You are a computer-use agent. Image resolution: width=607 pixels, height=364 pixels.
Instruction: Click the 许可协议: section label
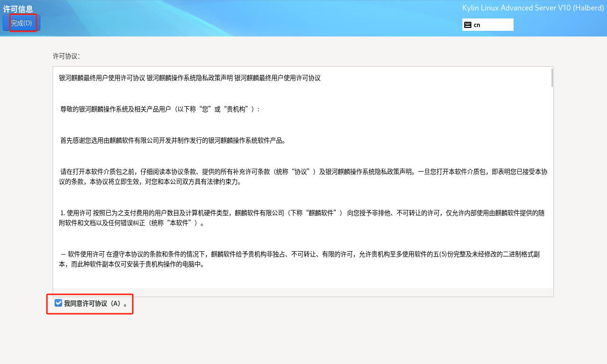click(66, 56)
